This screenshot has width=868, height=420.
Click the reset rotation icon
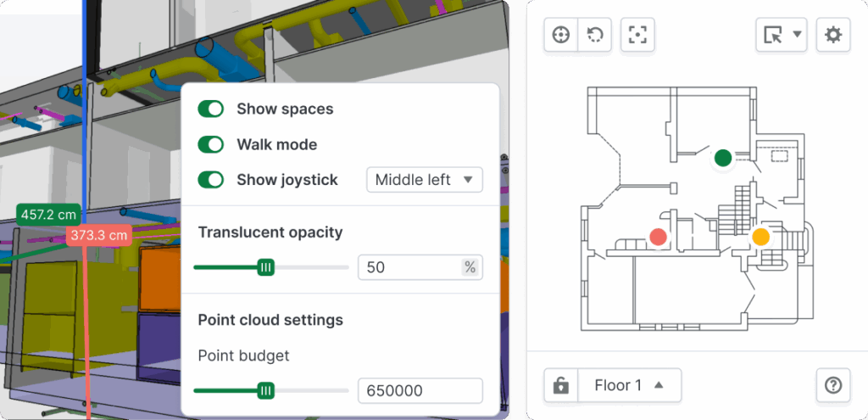click(x=594, y=35)
